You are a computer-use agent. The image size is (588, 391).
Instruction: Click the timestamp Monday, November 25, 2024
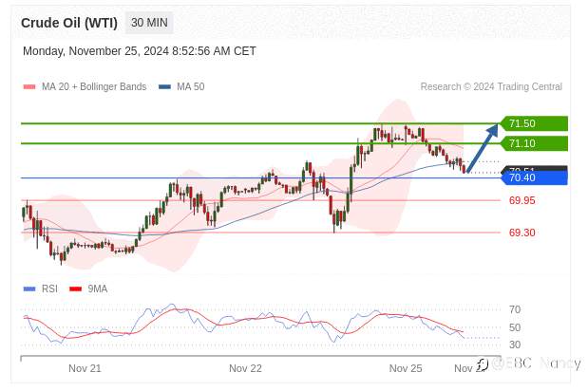click(x=140, y=51)
